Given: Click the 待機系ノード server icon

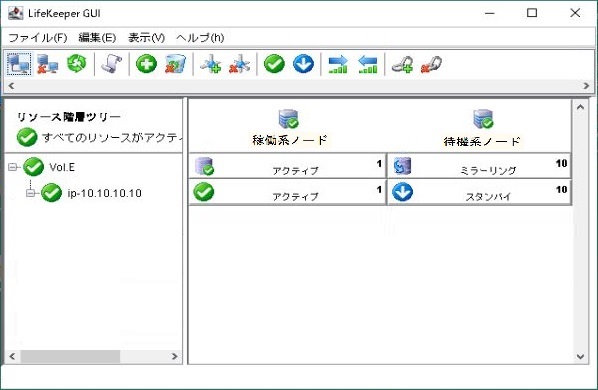Looking at the screenshot, I should click(x=483, y=119).
